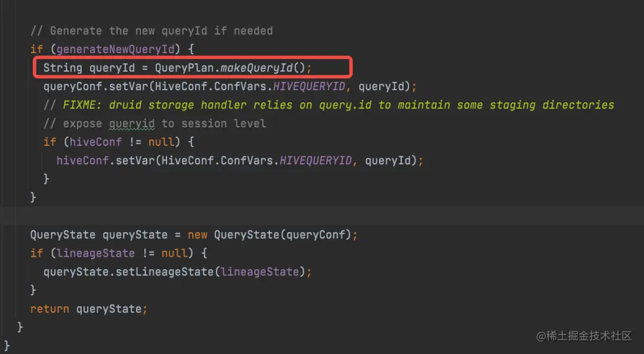
Task: Click QueryPlan class reference
Action: [184, 68]
